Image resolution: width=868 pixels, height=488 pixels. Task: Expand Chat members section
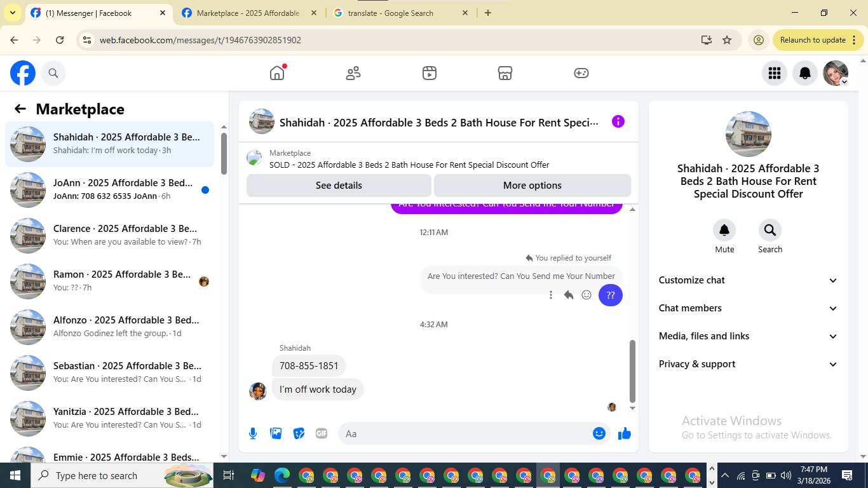coord(749,308)
